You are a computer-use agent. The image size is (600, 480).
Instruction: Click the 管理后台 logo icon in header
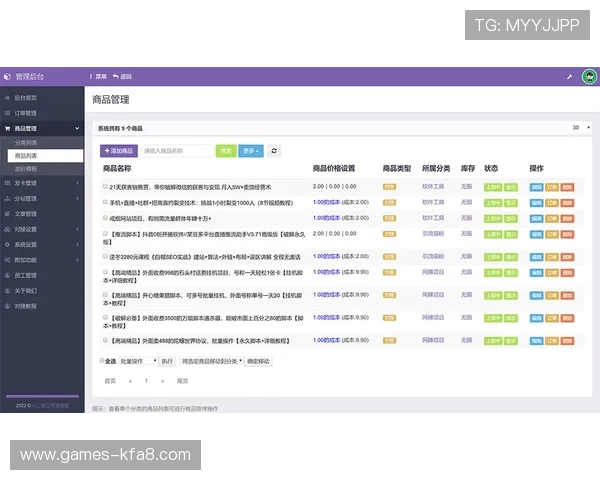[x=7, y=77]
